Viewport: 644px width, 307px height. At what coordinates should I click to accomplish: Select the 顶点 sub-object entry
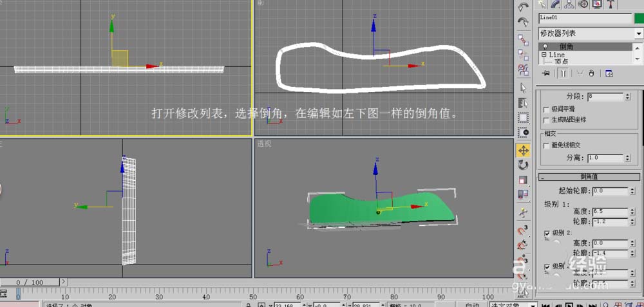pyautogui.click(x=561, y=61)
